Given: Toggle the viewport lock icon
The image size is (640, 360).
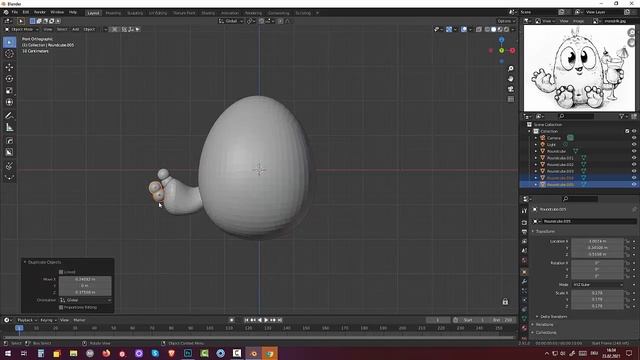Looking at the screenshot, I should (x=505, y=302).
